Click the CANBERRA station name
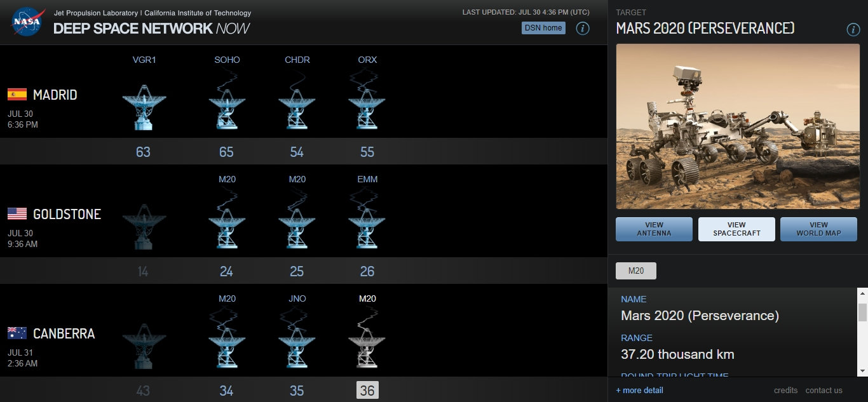 tap(64, 334)
